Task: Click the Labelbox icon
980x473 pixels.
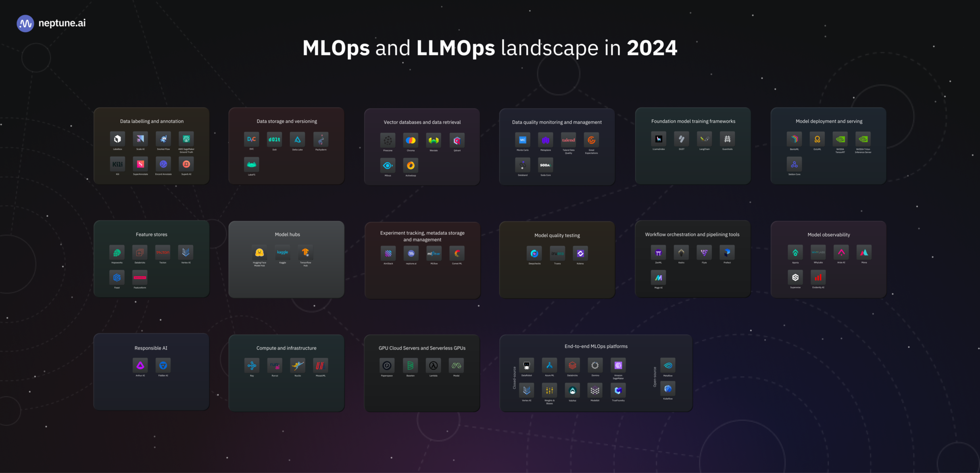Action: pos(117,139)
